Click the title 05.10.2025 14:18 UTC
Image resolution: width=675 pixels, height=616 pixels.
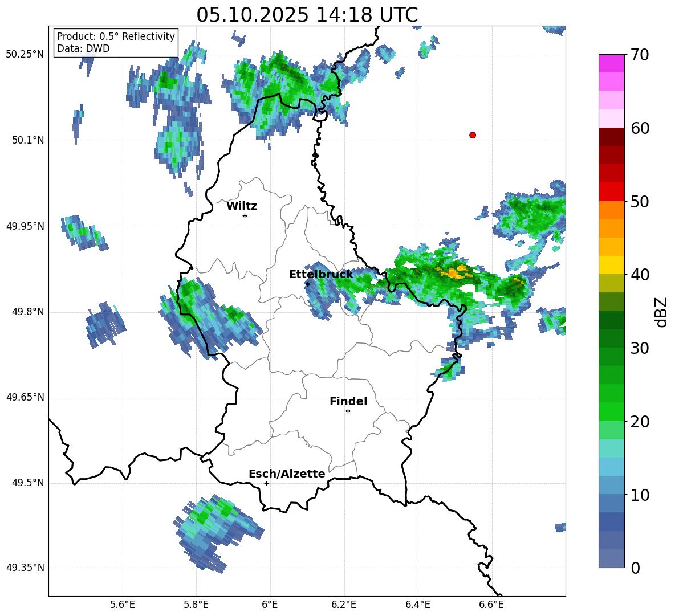[307, 15]
